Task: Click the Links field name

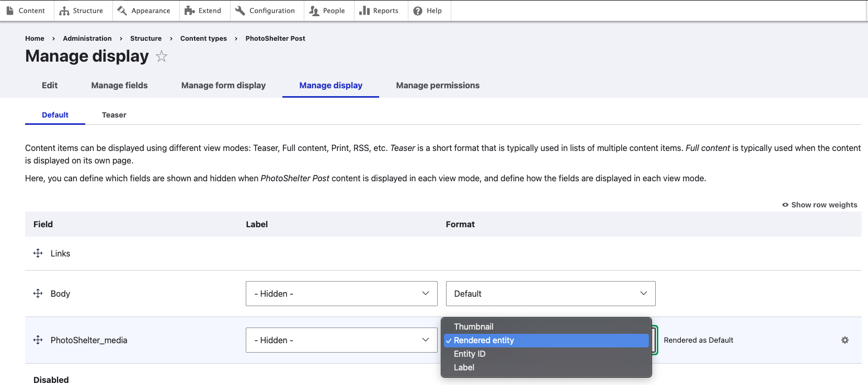Action: [60, 253]
